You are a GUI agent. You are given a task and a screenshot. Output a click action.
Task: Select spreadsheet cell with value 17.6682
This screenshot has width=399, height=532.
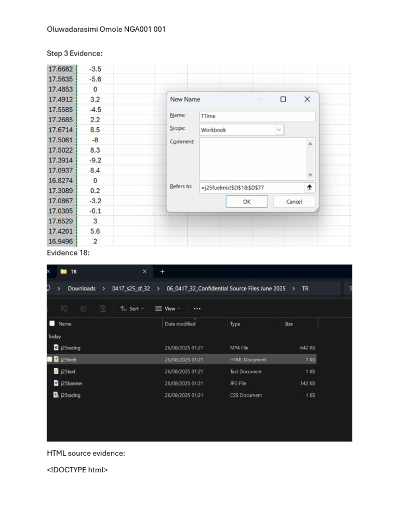point(61,69)
